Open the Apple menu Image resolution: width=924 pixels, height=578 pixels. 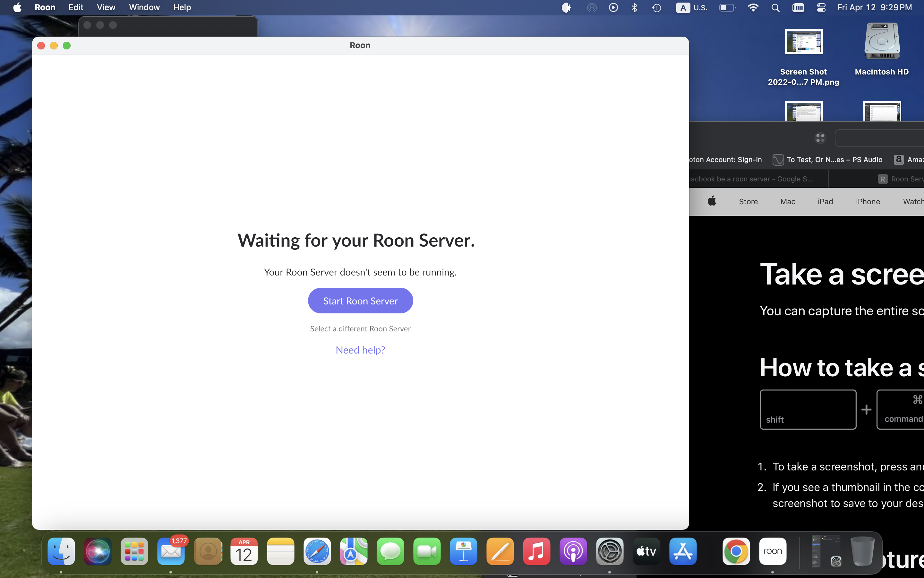click(17, 7)
